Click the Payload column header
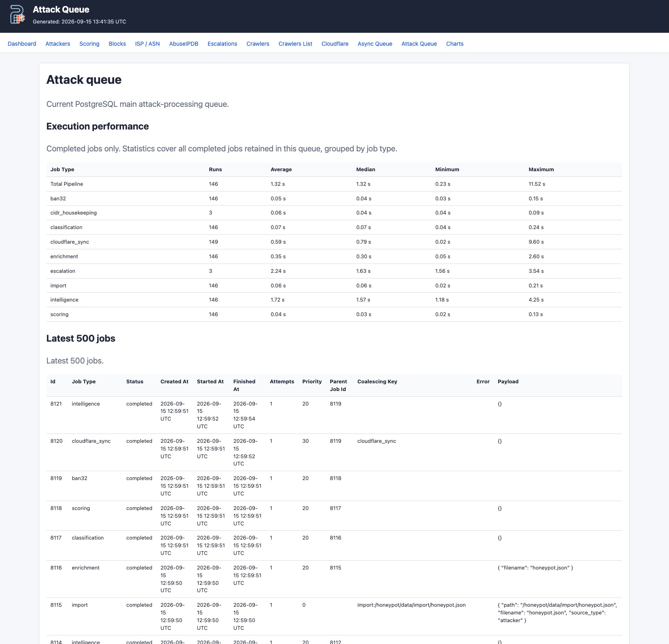Screen dimensions: 669x644 coord(508,382)
